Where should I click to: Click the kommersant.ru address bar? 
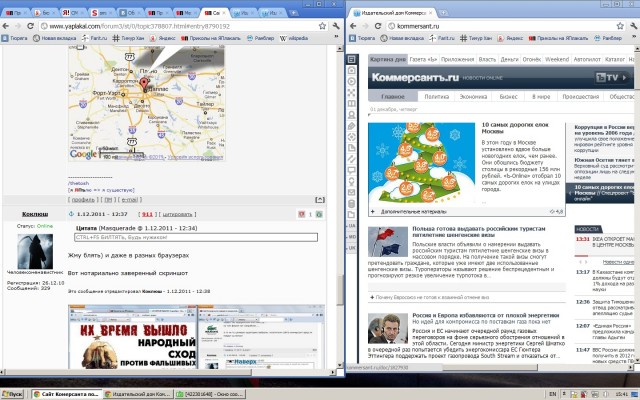[x=506, y=26]
